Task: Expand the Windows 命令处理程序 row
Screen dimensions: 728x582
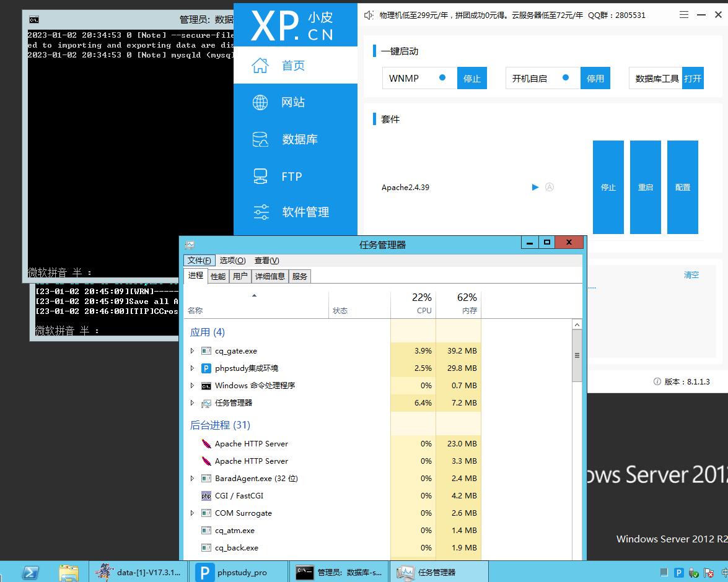Action: point(192,385)
